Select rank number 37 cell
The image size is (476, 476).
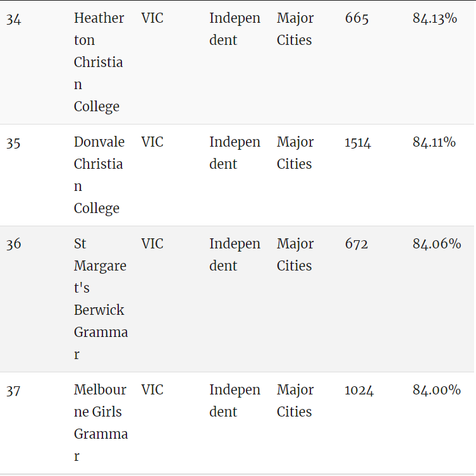coord(13,391)
